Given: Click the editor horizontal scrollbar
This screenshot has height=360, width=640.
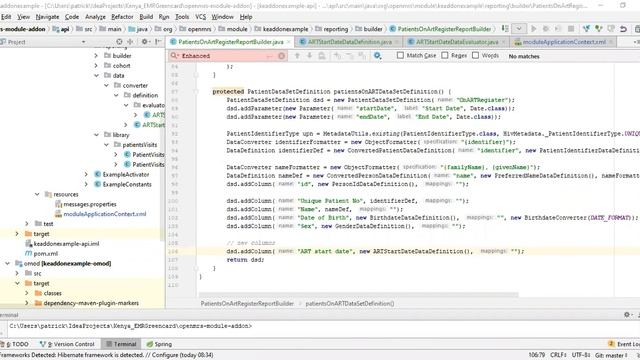Looking at the screenshot, I should (x=358, y=295).
